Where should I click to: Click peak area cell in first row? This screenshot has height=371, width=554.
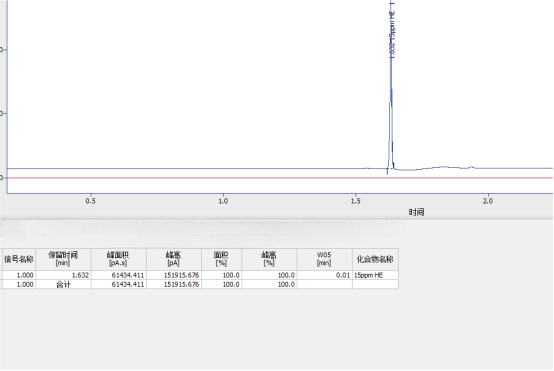(x=119, y=275)
